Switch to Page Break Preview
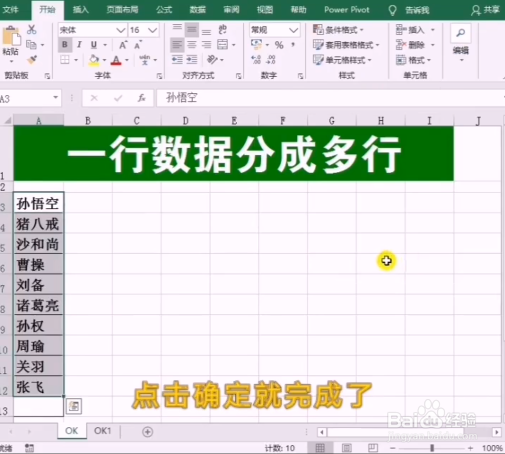 [x=373, y=448]
